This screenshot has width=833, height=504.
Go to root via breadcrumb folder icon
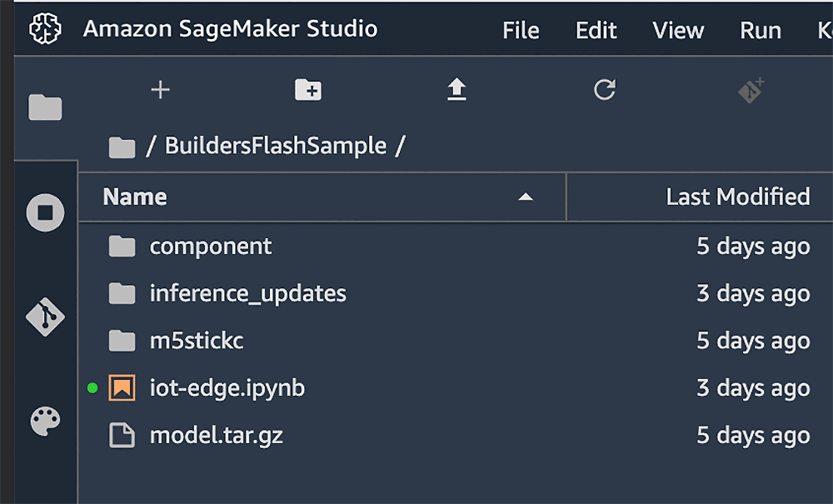[x=122, y=147]
